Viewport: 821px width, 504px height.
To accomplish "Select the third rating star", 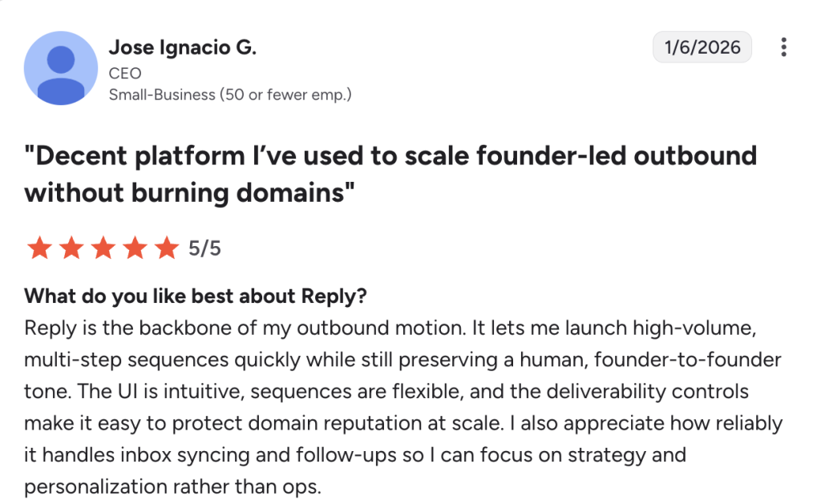I will pyautogui.click(x=103, y=248).
